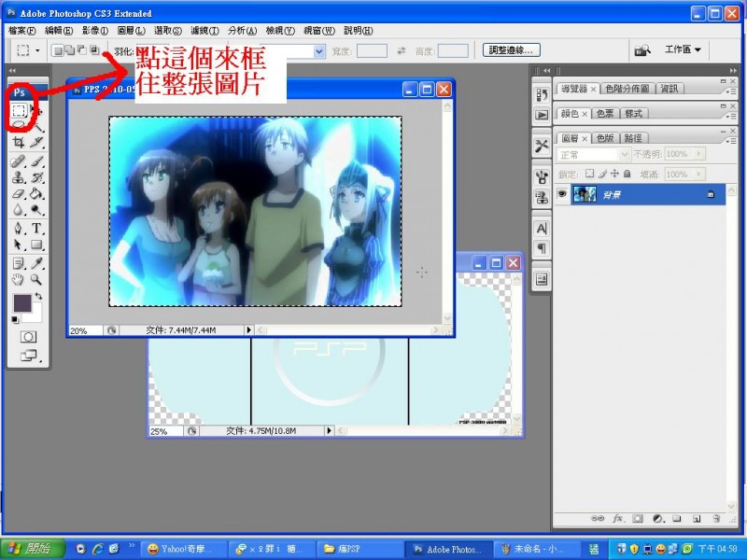Select the Healing Brush tool

pyautogui.click(x=18, y=161)
